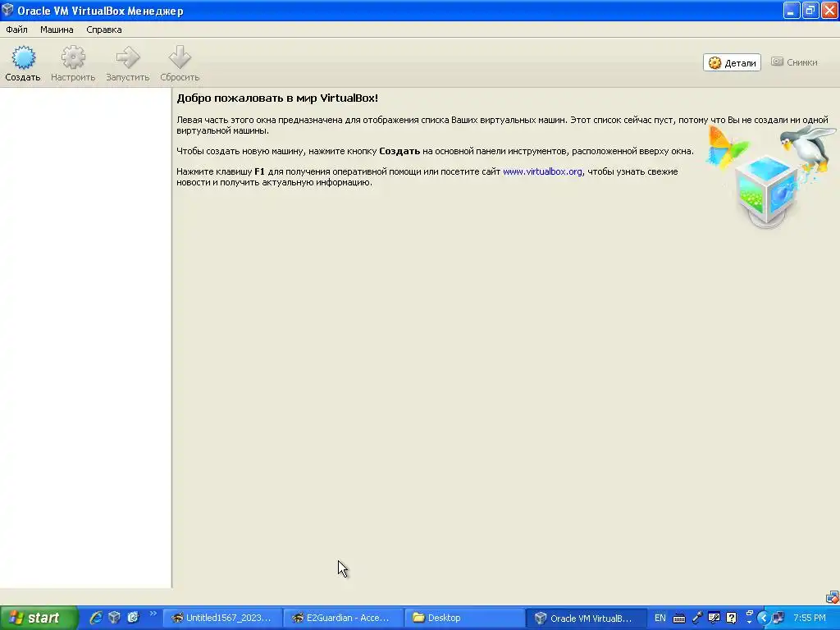Launch VirtualBox from quick launch cube icon
Viewport: 840px width, 630px height.
pos(114,618)
